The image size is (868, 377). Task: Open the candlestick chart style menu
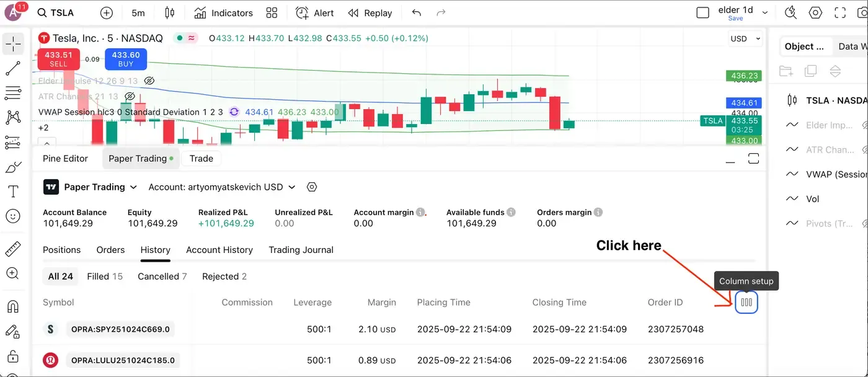[x=170, y=13]
